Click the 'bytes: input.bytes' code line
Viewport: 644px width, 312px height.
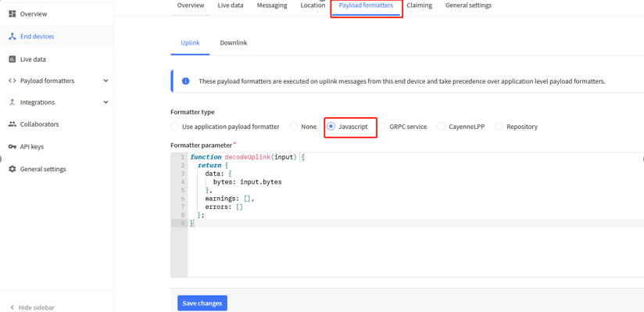247,181
